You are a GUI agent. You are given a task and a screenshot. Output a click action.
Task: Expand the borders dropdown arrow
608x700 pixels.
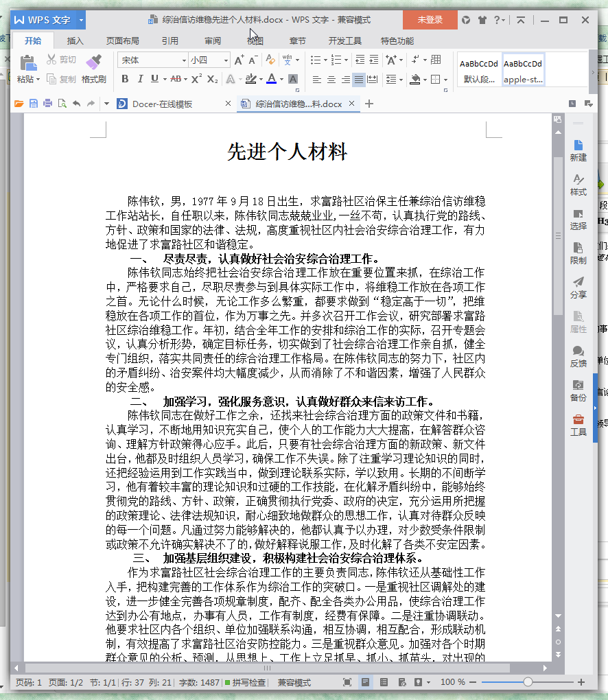tap(445, 80)
